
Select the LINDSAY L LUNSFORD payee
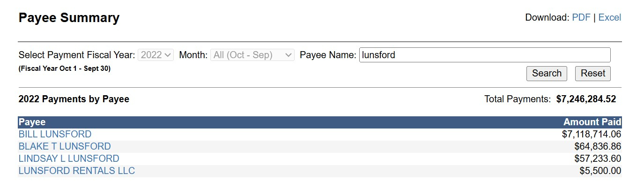pos(69,159)
